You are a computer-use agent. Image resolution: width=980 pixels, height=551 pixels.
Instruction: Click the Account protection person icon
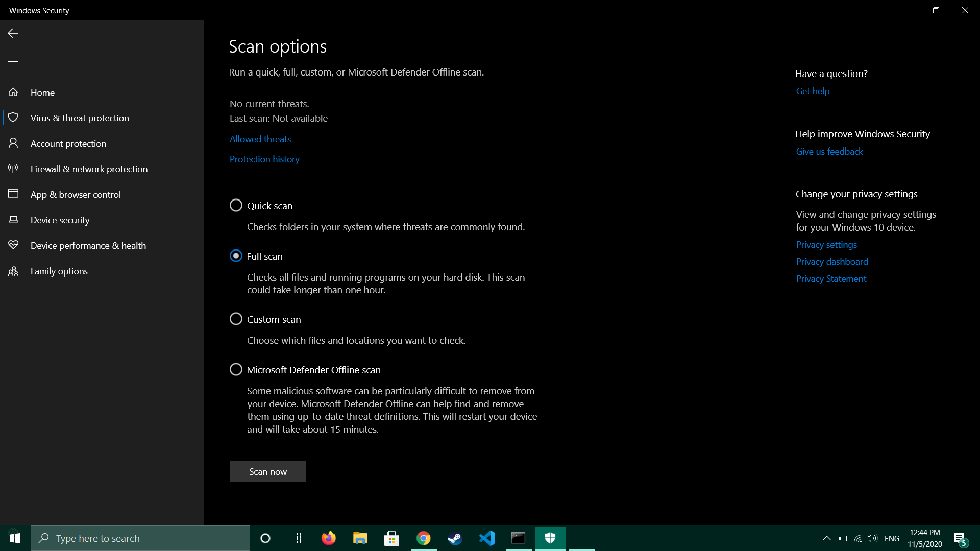pyautogui.click(x=13, y=143)
